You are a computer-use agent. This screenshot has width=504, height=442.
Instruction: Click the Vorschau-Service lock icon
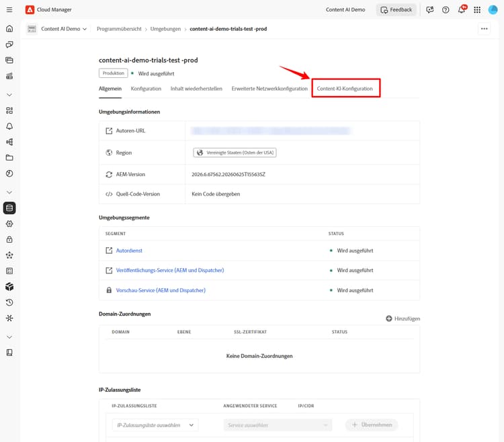[109, 290]
